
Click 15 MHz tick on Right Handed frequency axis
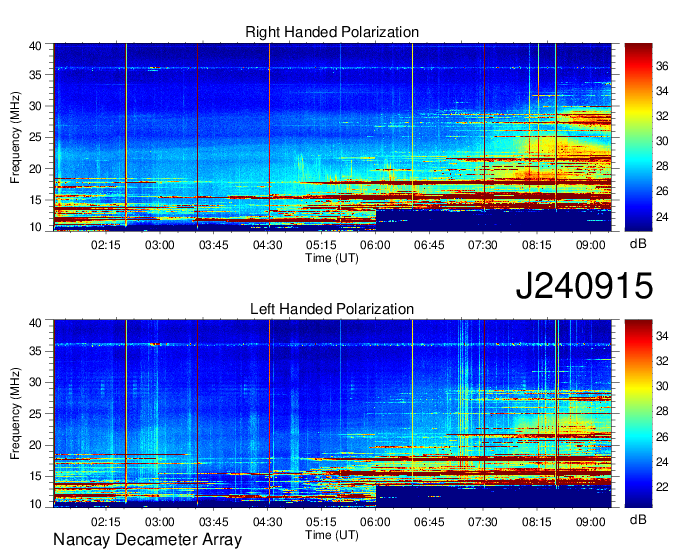click(x=36, y=200)
